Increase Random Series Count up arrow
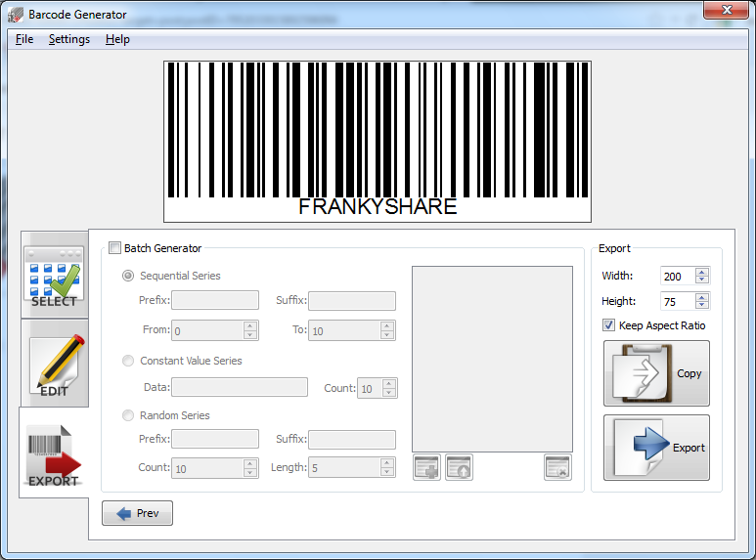Image resolution: width=756 pixels, height=560 pixels. coord(249,464)
